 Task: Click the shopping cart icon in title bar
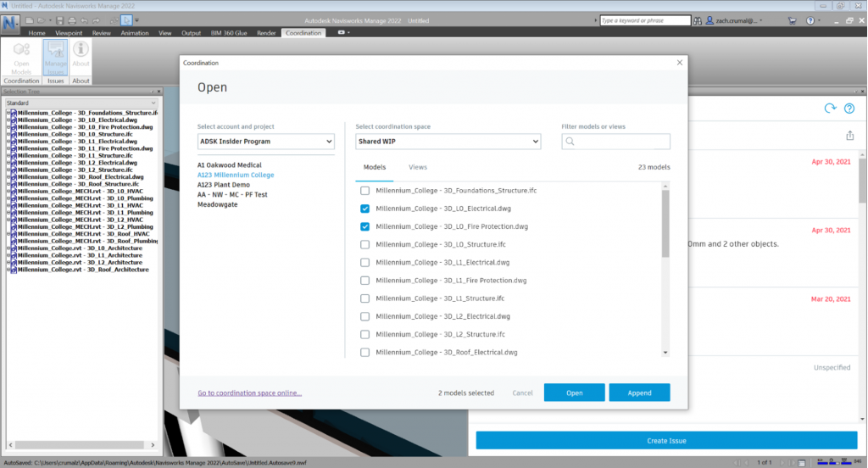pyautogui.click(x=793, y=20)
